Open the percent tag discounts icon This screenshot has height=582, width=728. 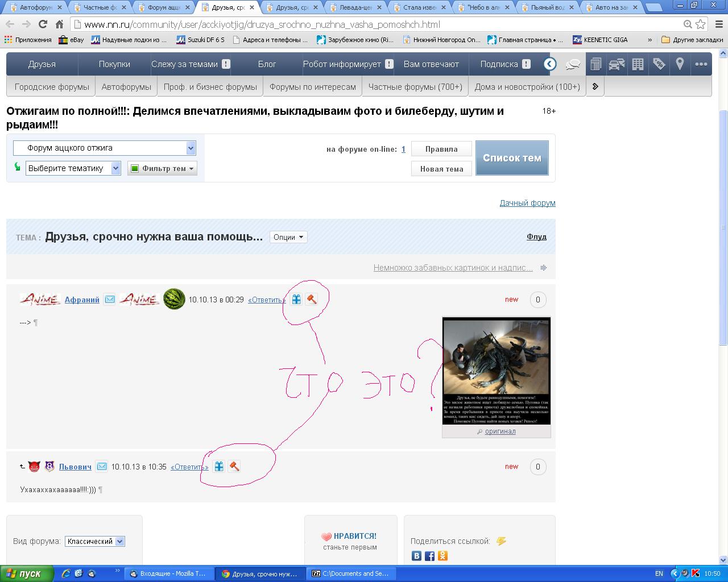click(659, 64)
